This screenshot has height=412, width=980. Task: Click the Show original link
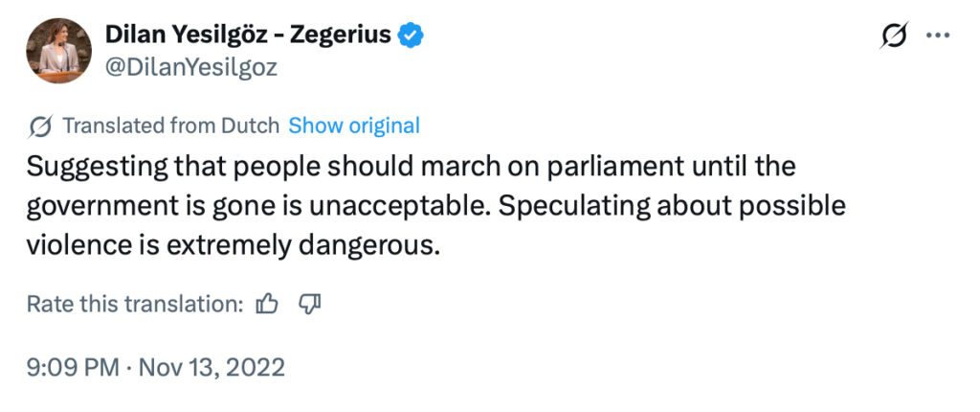(x=353, y=126)
